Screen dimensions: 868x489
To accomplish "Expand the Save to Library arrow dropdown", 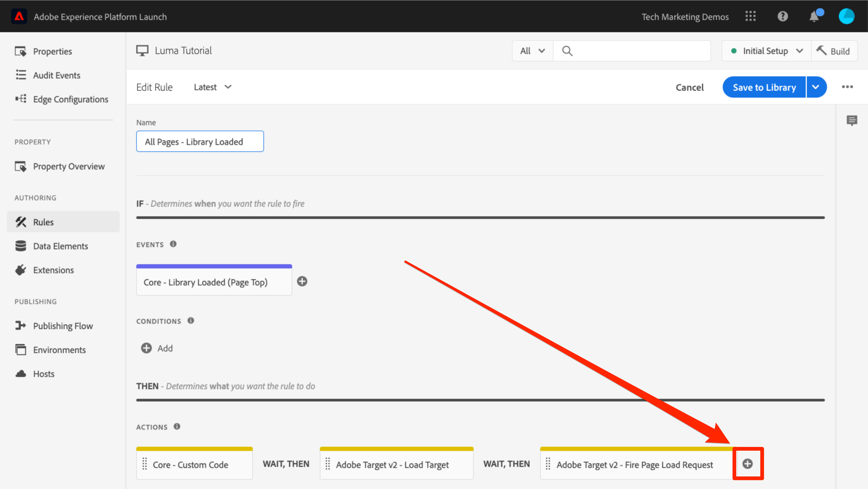I will 816,87.
